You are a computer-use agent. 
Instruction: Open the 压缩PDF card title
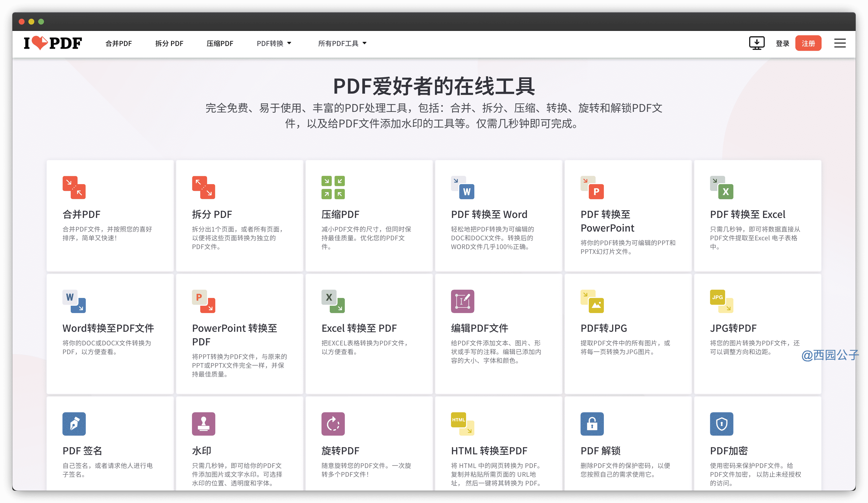coord(340,215)
